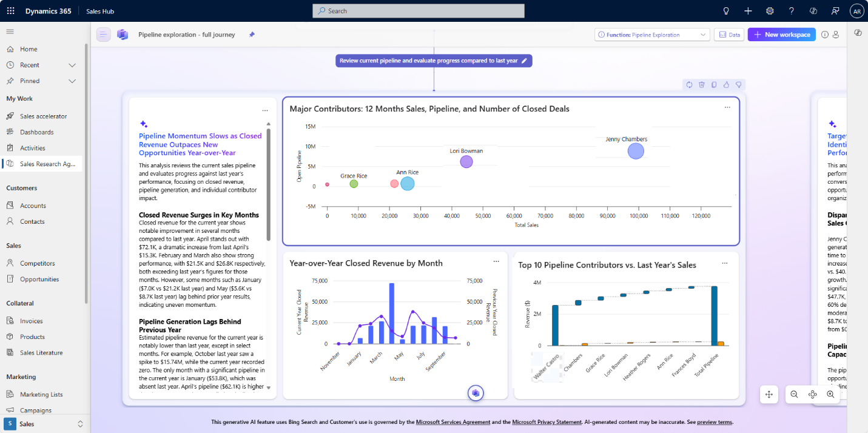Pin the Pipeline exploration journey title
Viewport: 868px width, 433px height.
click(x=252, y=35)
